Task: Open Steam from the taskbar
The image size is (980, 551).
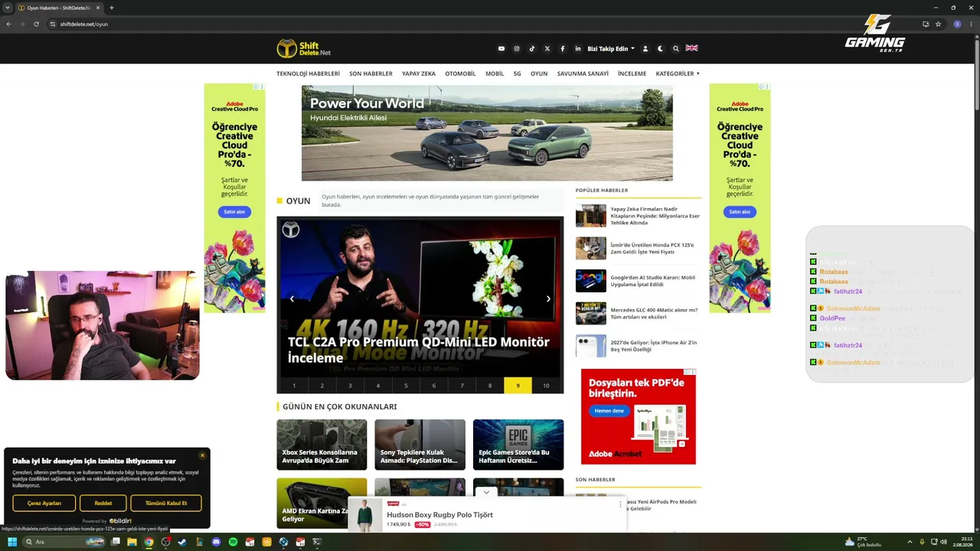Action: coord(182,542)
